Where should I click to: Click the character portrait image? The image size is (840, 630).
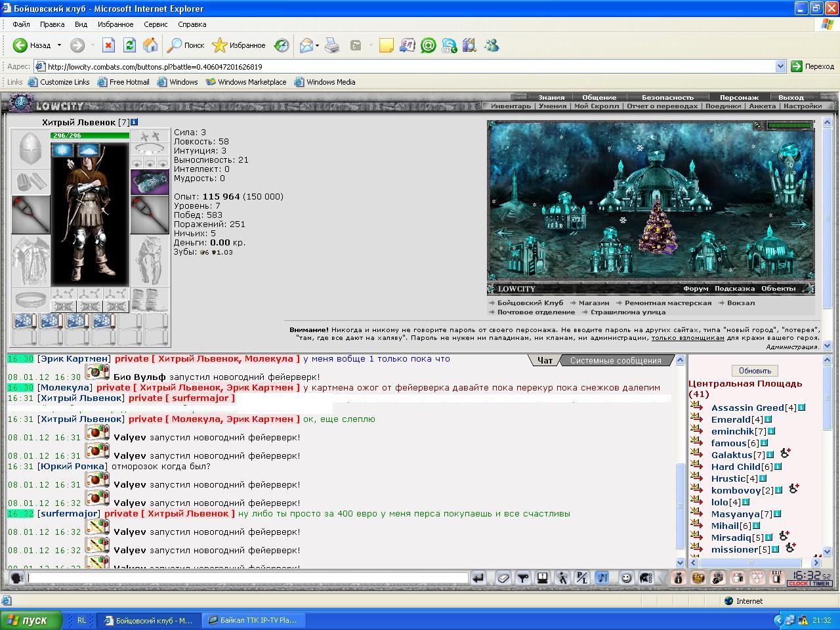90,213
